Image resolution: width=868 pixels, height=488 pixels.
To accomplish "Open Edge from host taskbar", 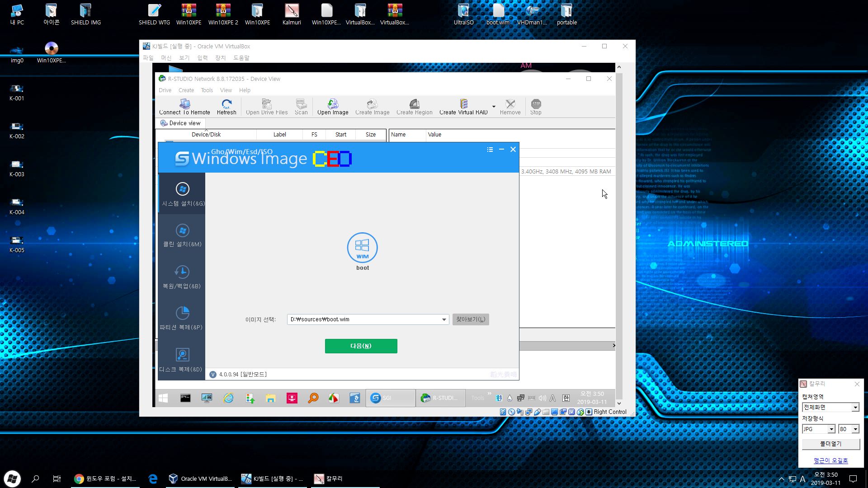I will click(x=153, y=479).
